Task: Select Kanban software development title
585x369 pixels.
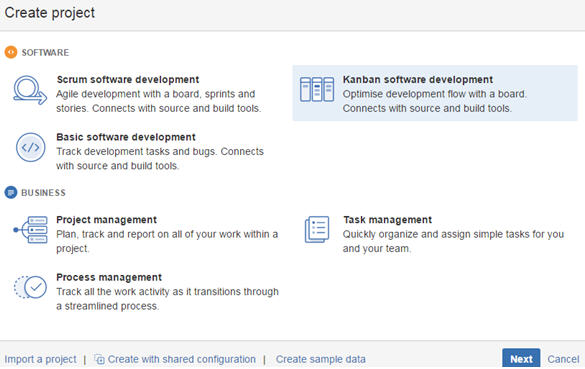Action: coord(418,79)
